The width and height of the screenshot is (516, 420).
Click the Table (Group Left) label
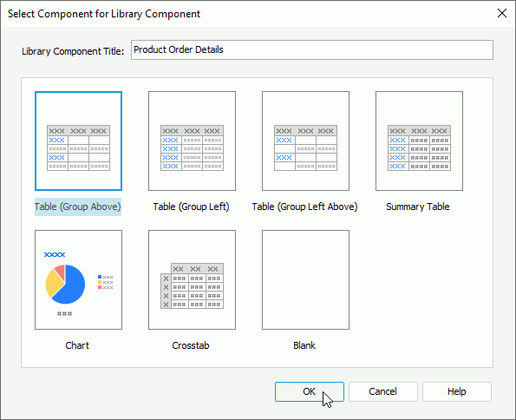click(x=191, y=207)
